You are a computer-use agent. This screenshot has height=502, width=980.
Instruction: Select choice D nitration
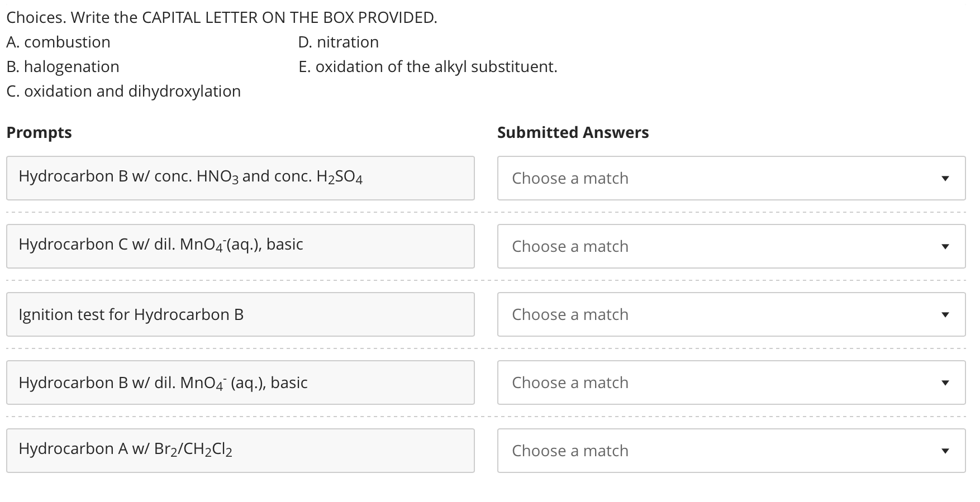tap(338, 41)
